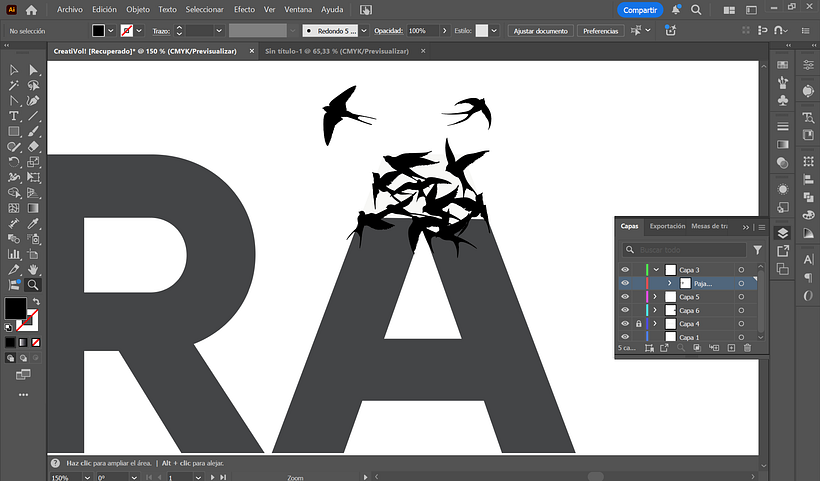Unlock the Capa 4 layer
The width and height of the screenshot is (820, 481).
pyautogui.click(x=638, y=324)
